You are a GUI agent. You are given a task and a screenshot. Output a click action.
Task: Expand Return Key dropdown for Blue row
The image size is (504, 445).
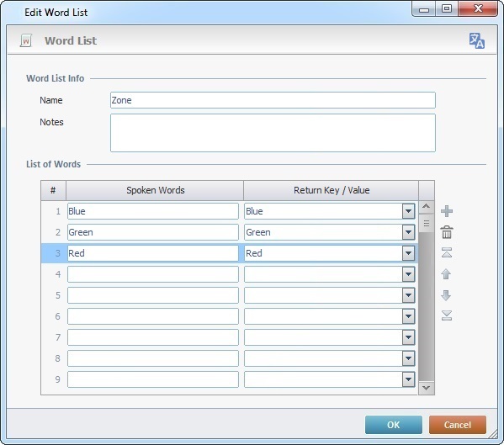tap(408, 211)
